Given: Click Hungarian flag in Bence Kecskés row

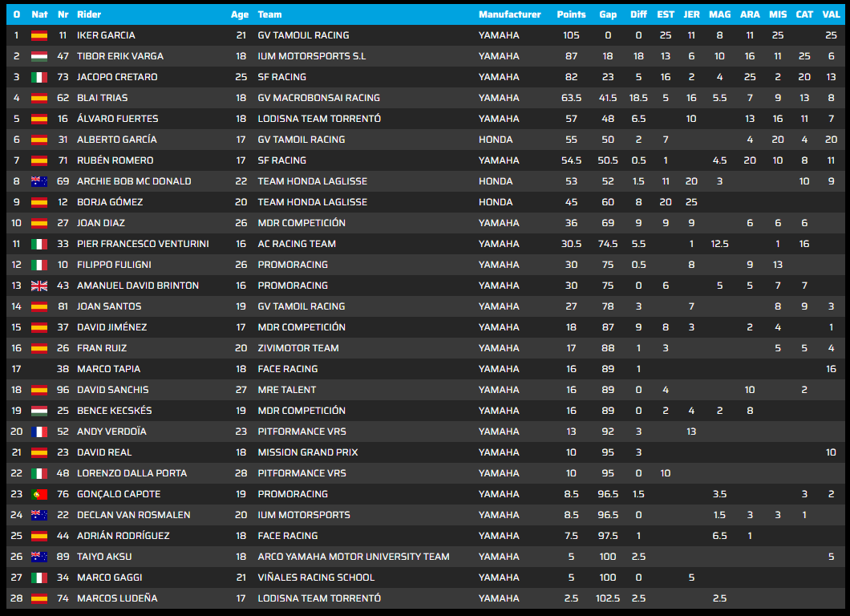Looking at the screenshot, I should 39,411.
